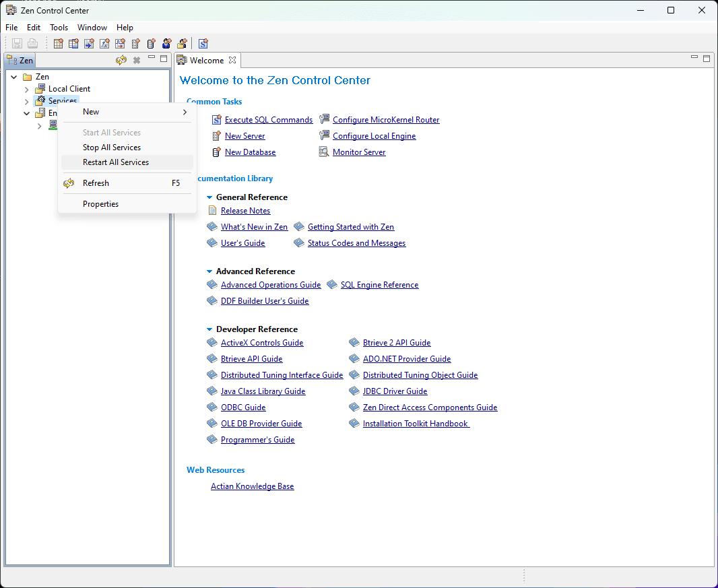
Task: Open the Tools menu
Action: point(59,28)
